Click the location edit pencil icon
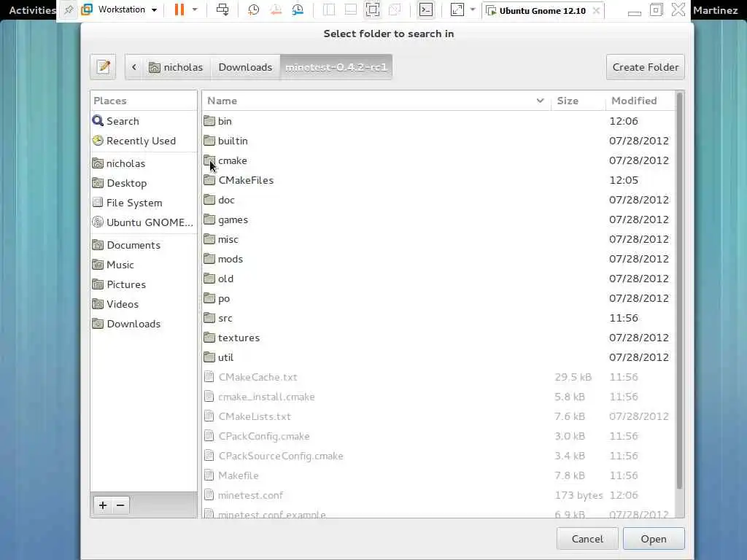 click(103, 67)
